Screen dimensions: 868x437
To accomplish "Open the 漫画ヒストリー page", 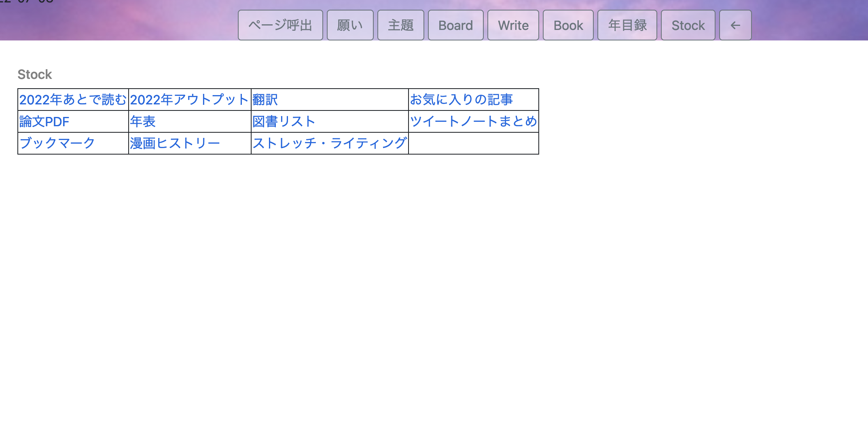I will (174, 142).
